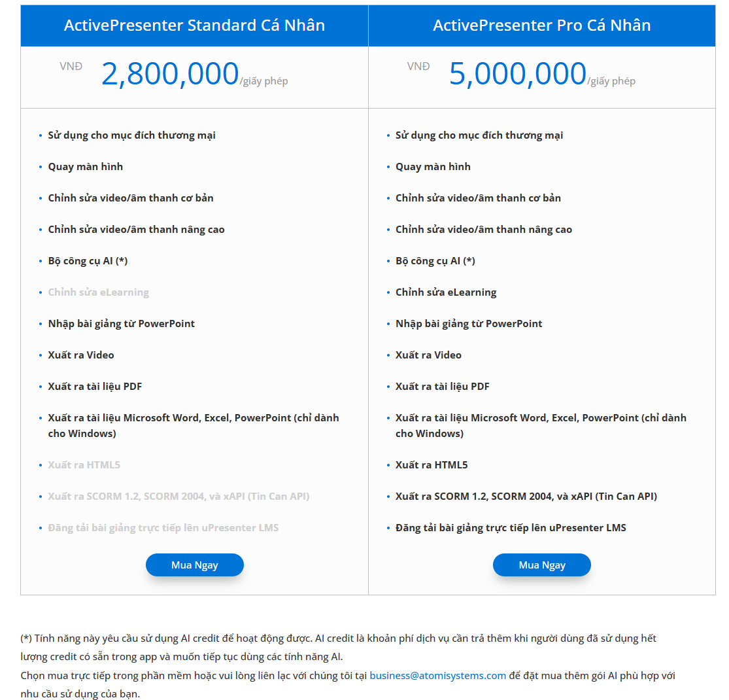Viewport: 729px width, 700px height.
Task: Click Bộ công cụ AI (*) in Standard
Action: coord(88,261)
